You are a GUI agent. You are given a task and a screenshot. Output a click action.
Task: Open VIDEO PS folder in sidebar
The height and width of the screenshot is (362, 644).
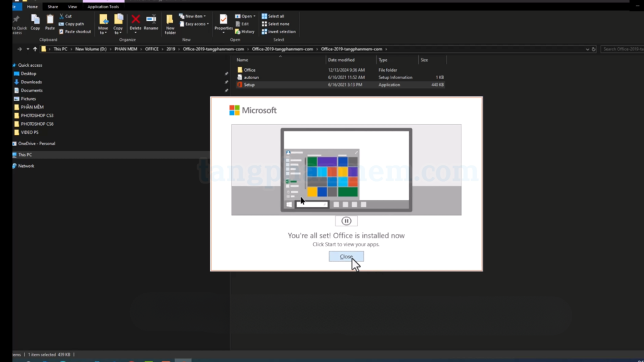[x=30, y=132]
